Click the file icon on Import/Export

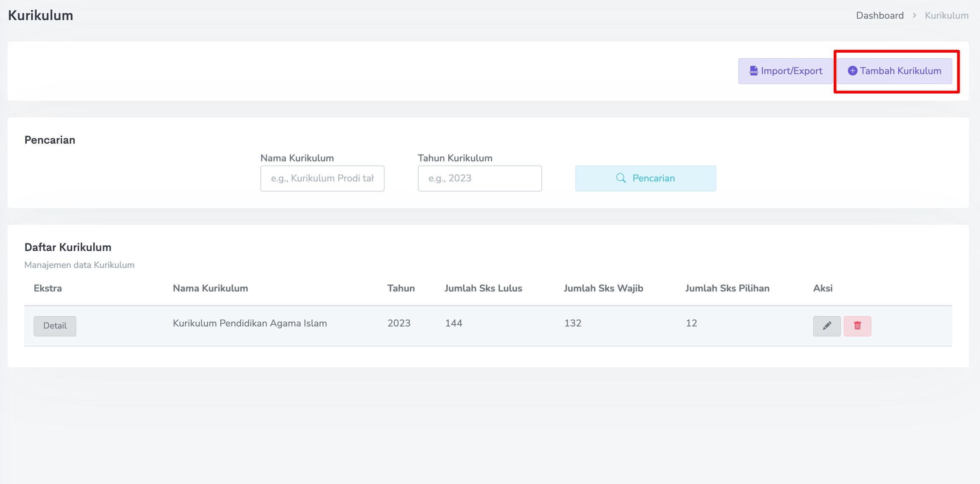click(753, 71)
